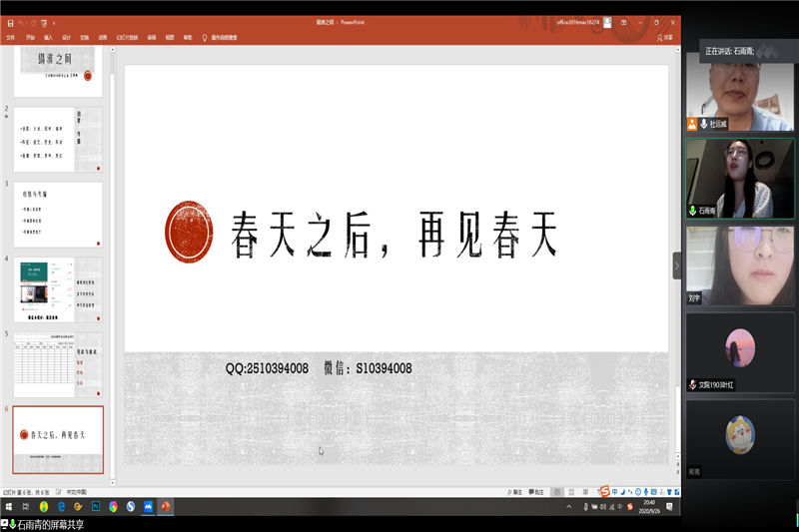
Task: Click the Edge browser taskbar icon
Action: pyautogui.click(x=62, y=507)
